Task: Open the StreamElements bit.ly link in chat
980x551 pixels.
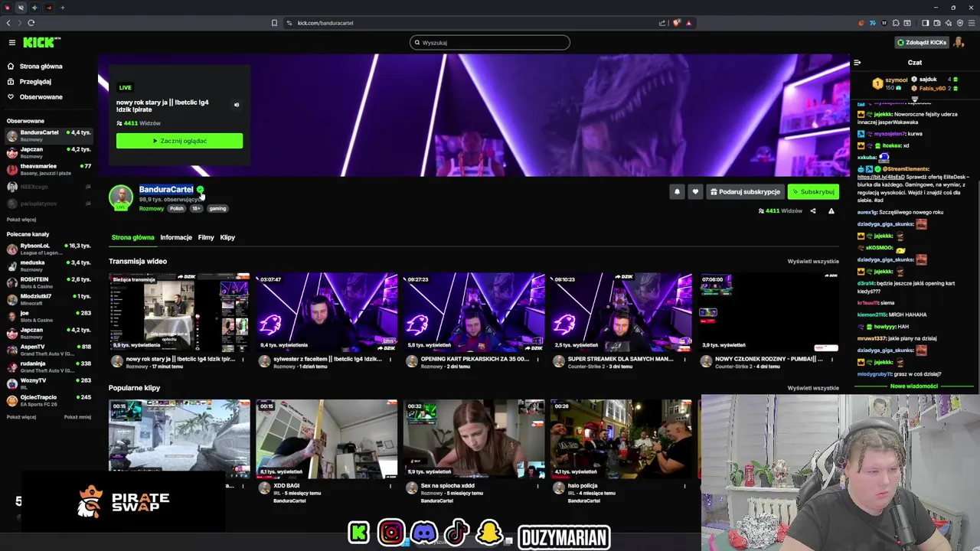Action: pyautogui.click(x=880, y=177)
